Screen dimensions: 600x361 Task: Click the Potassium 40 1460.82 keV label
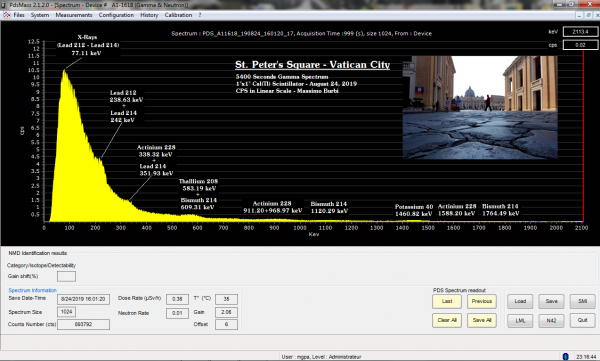pos(414,210)
